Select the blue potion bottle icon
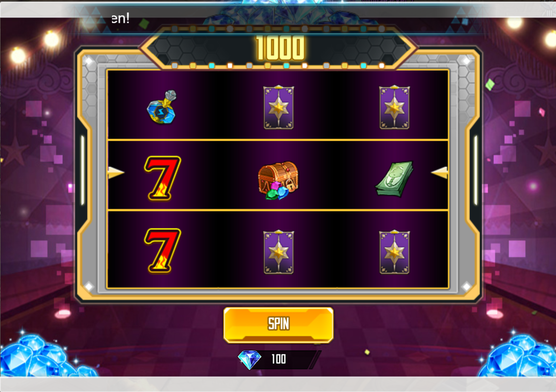The height and width of the screenshot is (392, 556). click(162, 107)
